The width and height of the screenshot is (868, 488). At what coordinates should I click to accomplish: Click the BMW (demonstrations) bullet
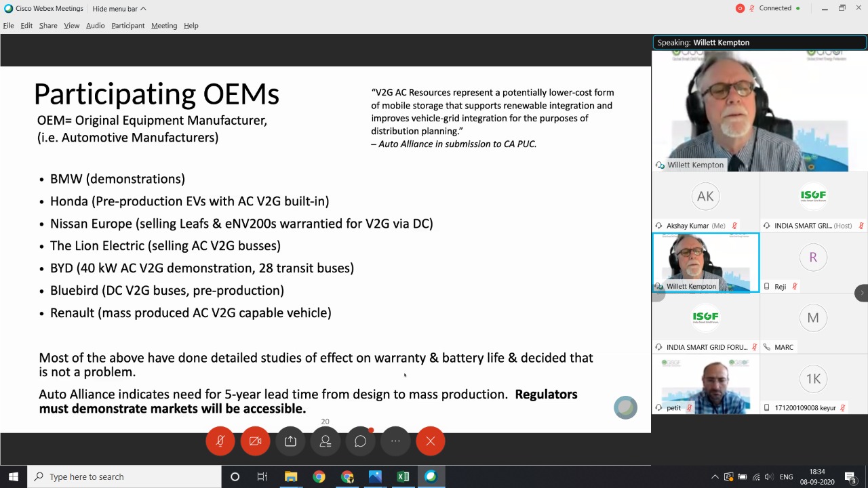pyautogui.click(x=117, y=179)
